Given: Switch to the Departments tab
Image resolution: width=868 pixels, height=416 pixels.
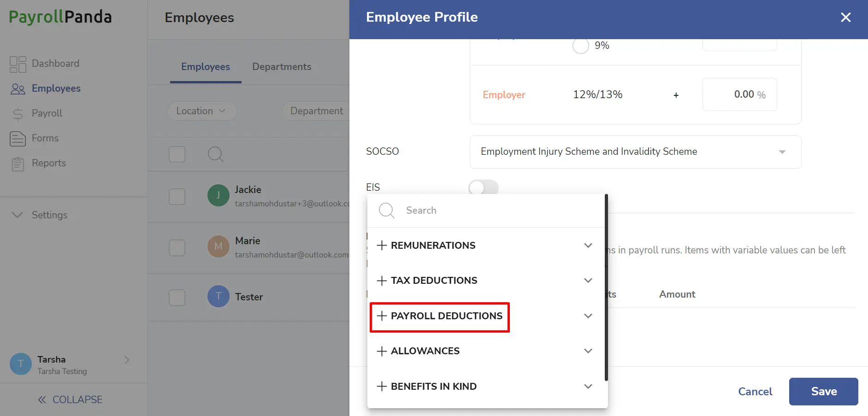Looking at the screenshot, I should tap(282, 67).
